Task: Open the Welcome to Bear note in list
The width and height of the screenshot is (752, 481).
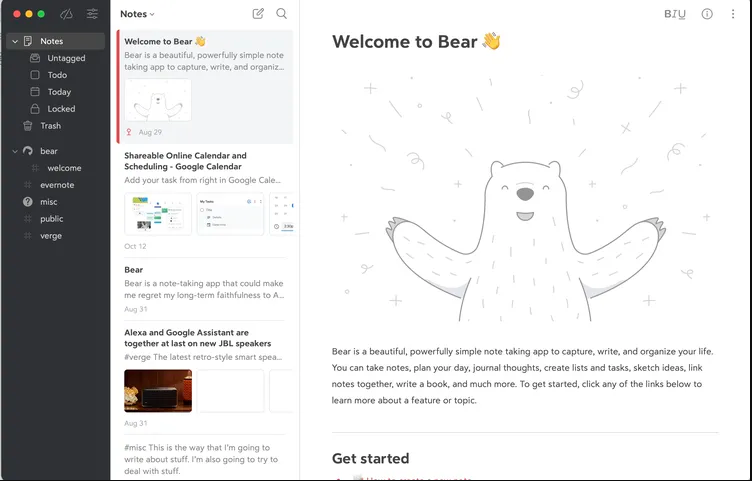Action: 205,86
